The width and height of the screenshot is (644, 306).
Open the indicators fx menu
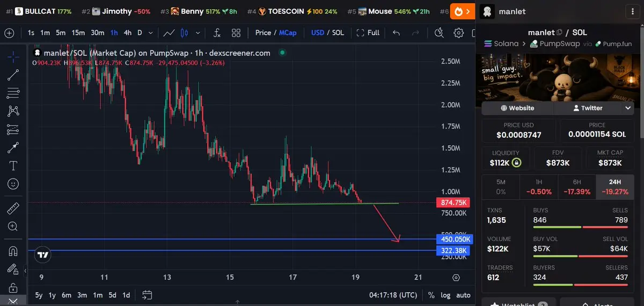(x=217, y=33)
